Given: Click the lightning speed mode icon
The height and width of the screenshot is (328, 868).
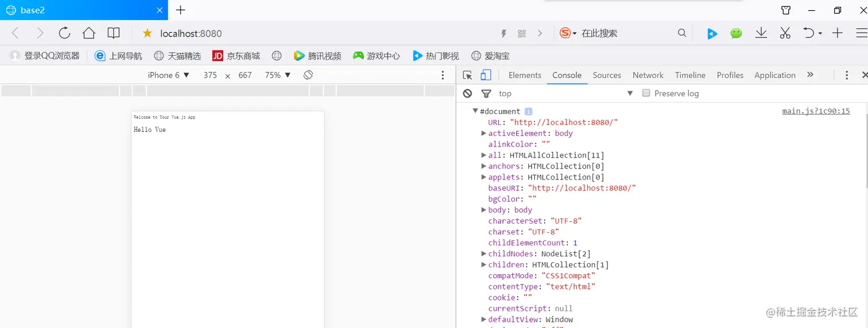Looking at the screenshot, I should click(504, 34).
